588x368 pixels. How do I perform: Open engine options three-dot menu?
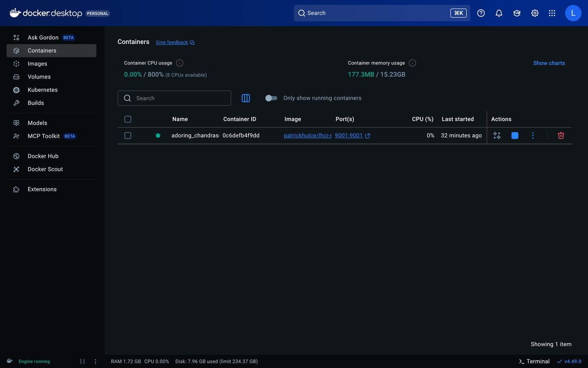click(x=96, y=362)
